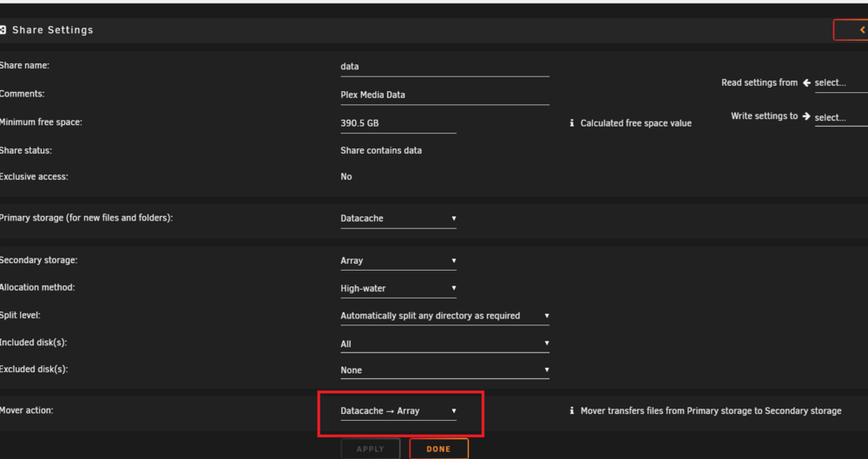The height and width of the screenshot is (459, 868).
Task: Open Allocation method High-water dropdown
Action: pos(398,288)
